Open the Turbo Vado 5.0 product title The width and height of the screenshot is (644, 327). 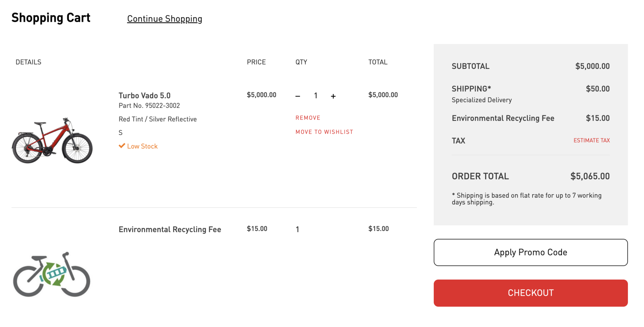point(145,96)
